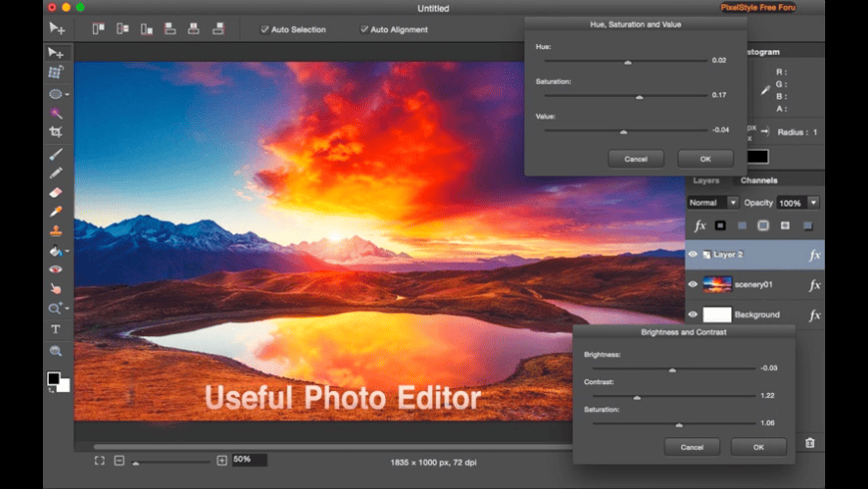Select the Eyedropper color picker tool

[55, 212]
